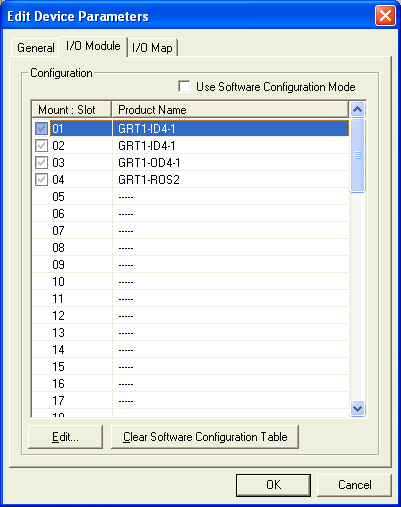The image size is (401, 507).
Task: Toggle the checkbox for slot 04
Action: tap(41, 180)
